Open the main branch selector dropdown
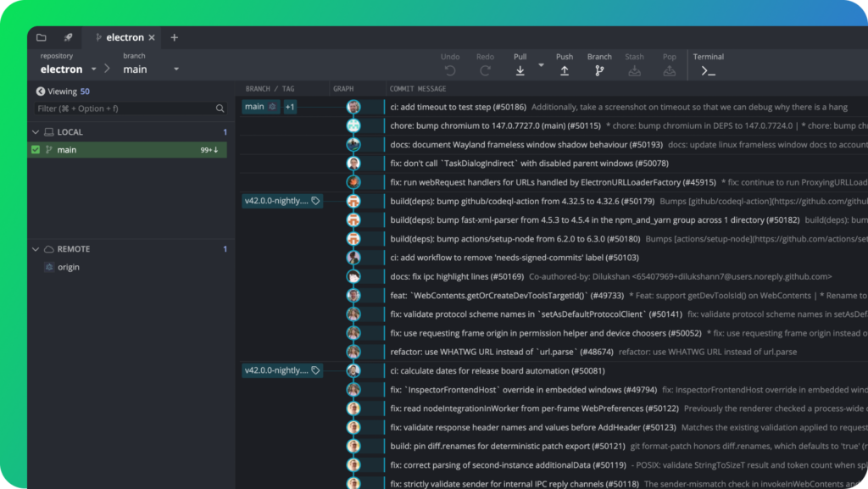The width and height of the screenshot is (868, 489). pyautogui.click(x=175, y=69)
